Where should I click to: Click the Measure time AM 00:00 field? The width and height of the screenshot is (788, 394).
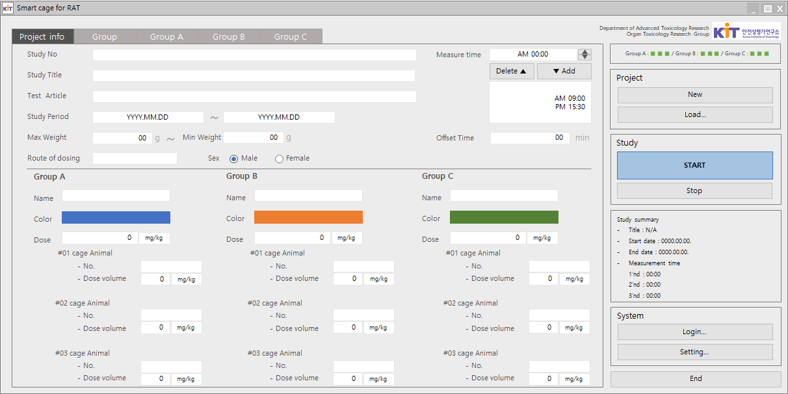(x=533, y=54)
